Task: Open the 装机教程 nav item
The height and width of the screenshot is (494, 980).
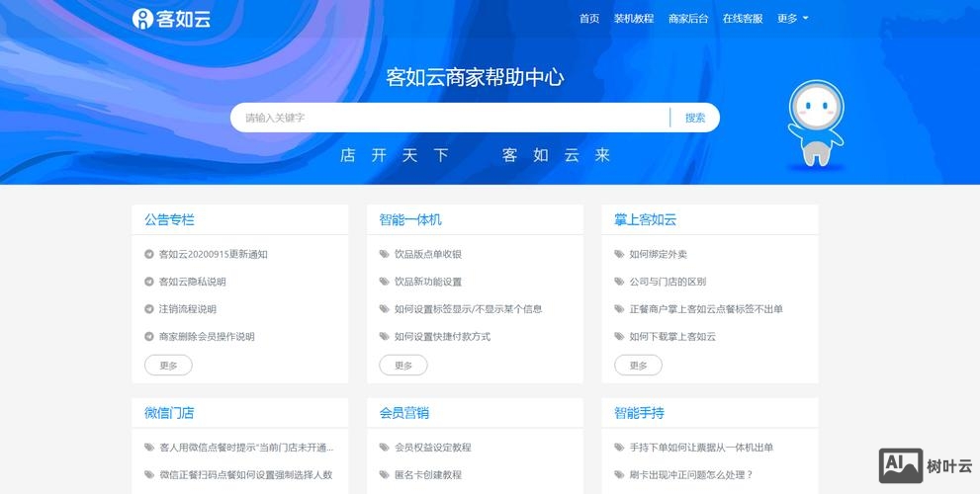Action: point(634,19)
